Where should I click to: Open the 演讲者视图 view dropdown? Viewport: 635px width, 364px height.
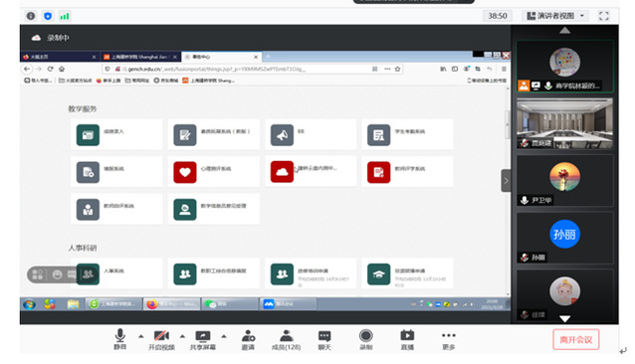pyautogui.click(x=555, y=16)
